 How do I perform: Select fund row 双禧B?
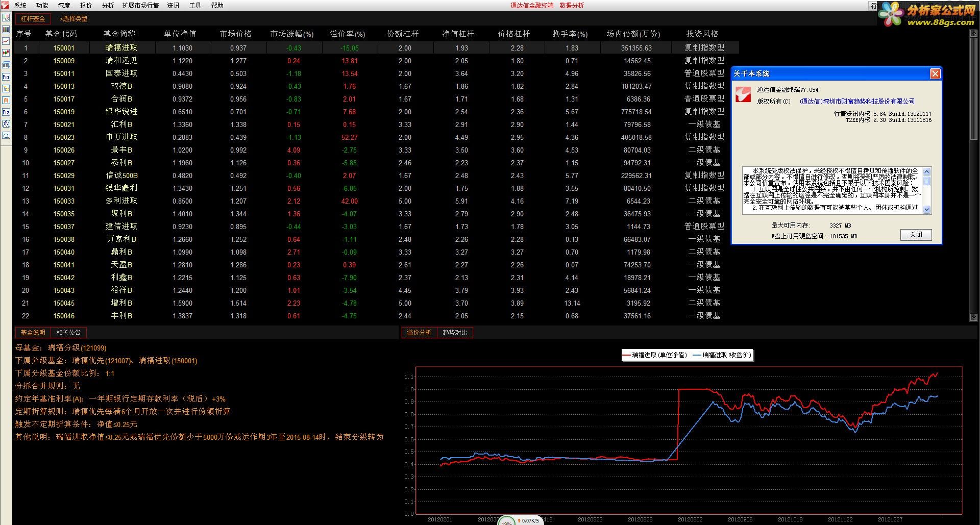click(x=376, y=86)
